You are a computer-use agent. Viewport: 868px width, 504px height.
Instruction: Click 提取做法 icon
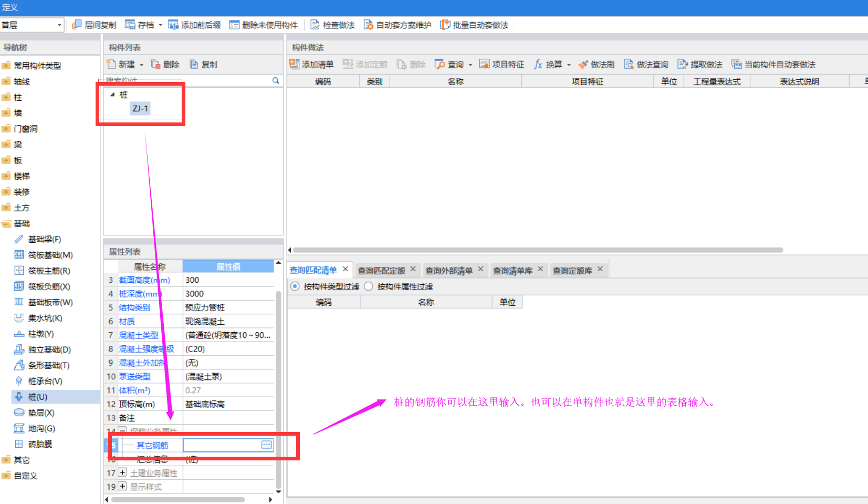(x=683, y=64)
